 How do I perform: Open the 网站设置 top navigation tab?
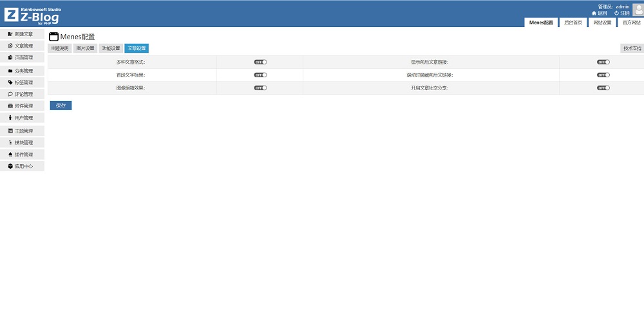coord(602,23)
